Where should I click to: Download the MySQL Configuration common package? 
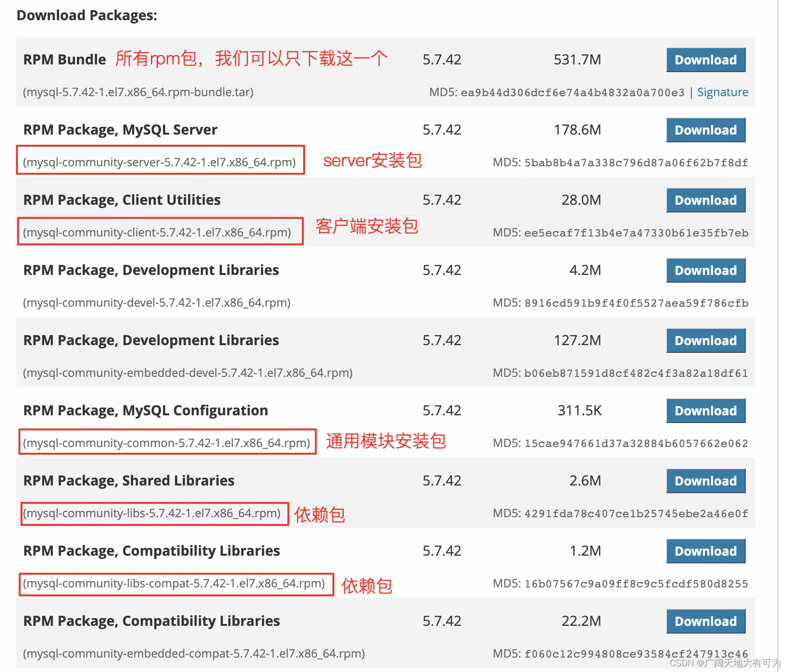pos(705,411)
